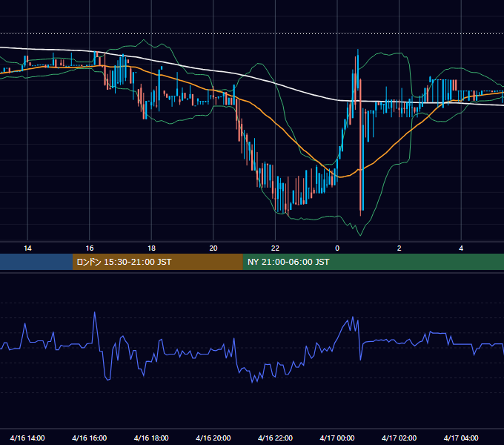The height and width of the screenshot is (445, 504).
Task: Click the '14' hour label on price chart axis
Action: point(27,248)
